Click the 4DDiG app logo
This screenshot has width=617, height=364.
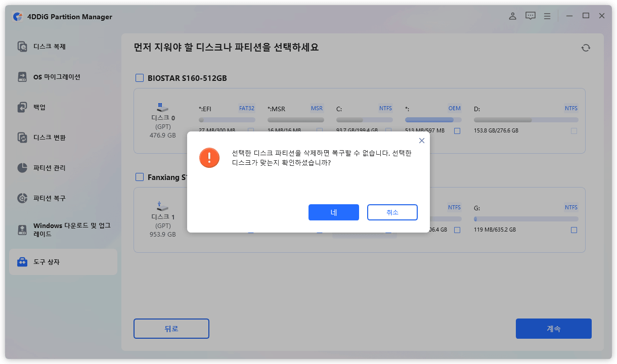(17, 17)
